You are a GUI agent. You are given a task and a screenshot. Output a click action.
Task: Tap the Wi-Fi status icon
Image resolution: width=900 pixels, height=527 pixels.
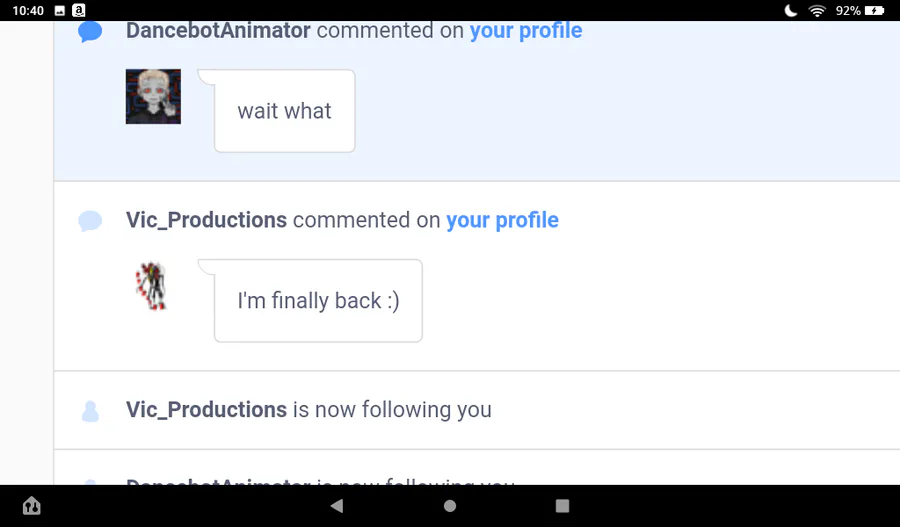pyautogui.click(x=817, y=10)
